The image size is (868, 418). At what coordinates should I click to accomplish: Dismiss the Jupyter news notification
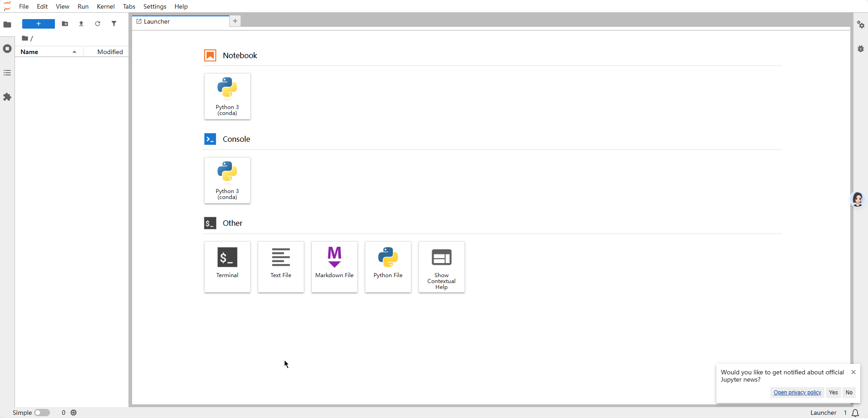pos(853,372)
